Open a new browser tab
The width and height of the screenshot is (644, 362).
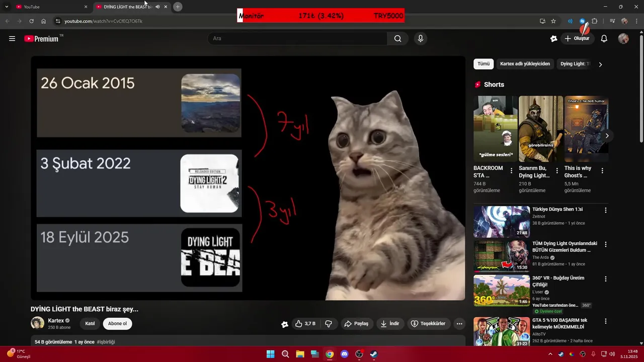point(178,7)
